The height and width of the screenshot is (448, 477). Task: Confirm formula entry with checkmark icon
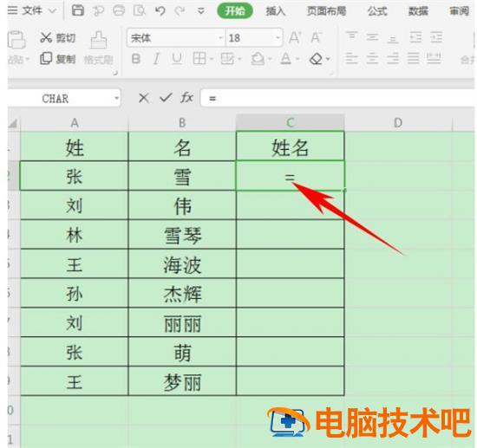click(x=166, y=98)
